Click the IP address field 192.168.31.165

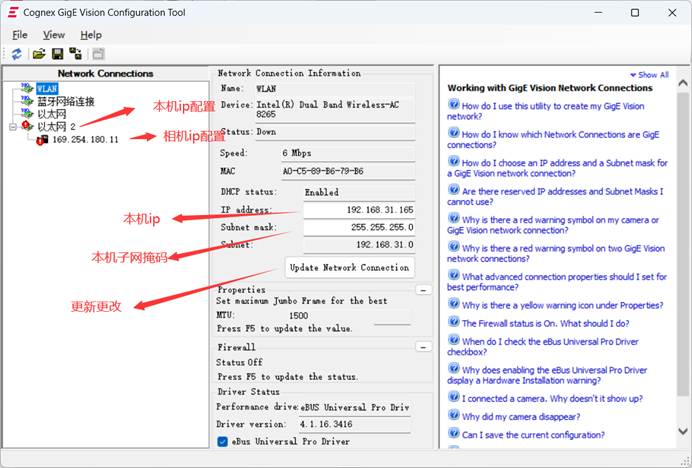(x=359, y=210)
